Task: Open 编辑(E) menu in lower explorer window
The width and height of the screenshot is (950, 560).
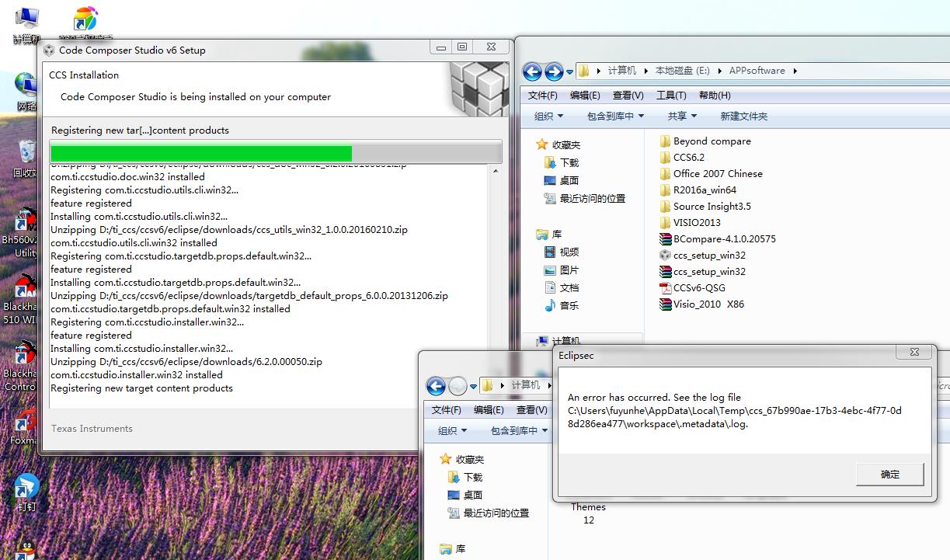Action: tap(489, 410)
